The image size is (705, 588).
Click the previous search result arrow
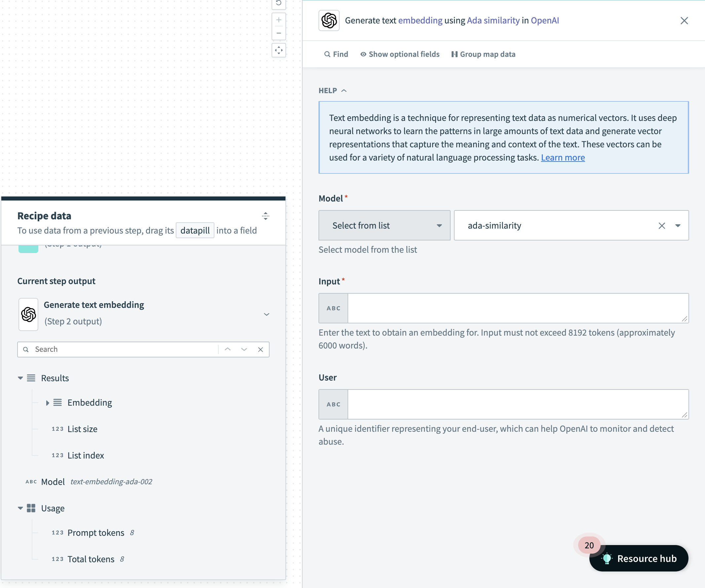(x=228, y=349)
